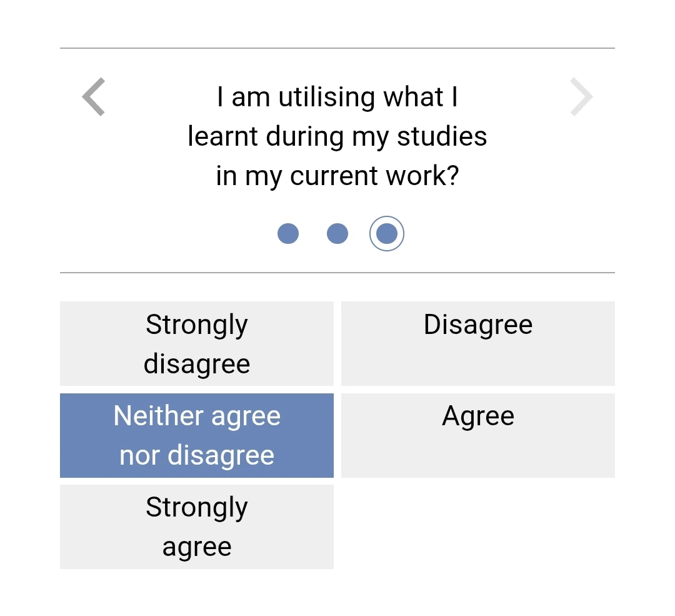Select the second pagination dot
Viewport: 675px width, 616px height.
(337, 234)
